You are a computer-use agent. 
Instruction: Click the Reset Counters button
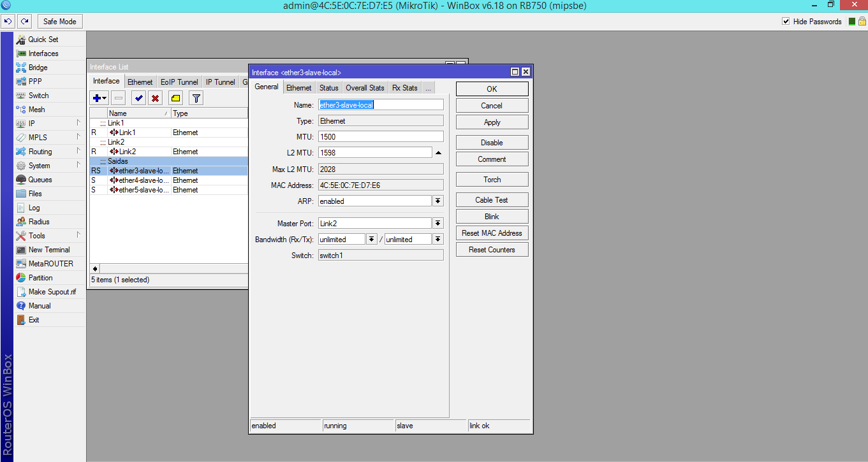492,250
